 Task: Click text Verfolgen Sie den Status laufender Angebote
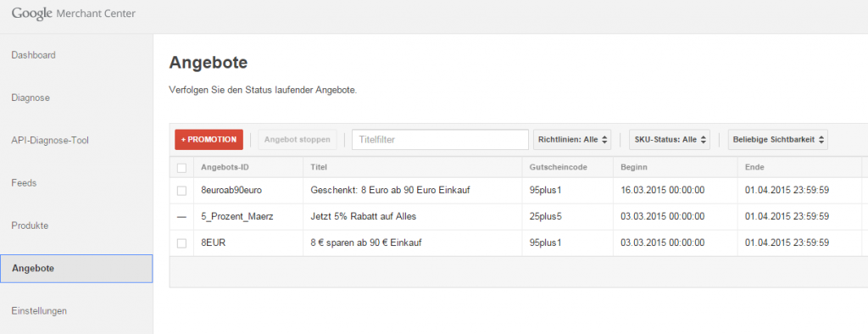pos(263,90)
